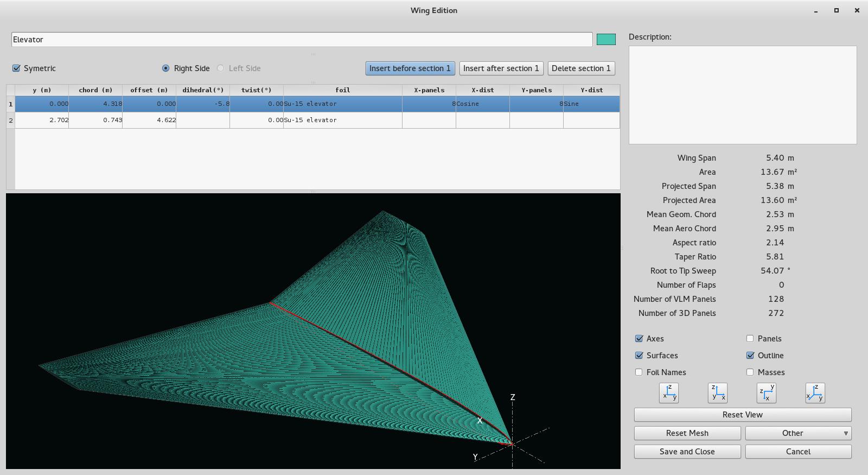This screenshot has height=475, width=868.
Task: Open the teal wing color swatch
Action: tap(606, 39)
